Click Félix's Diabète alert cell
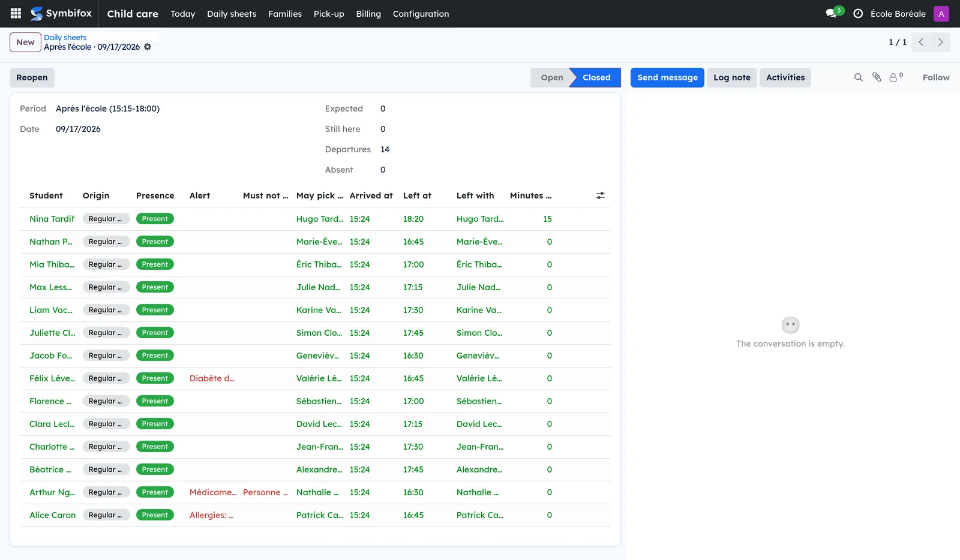960x560 pixels. [212, 378]
